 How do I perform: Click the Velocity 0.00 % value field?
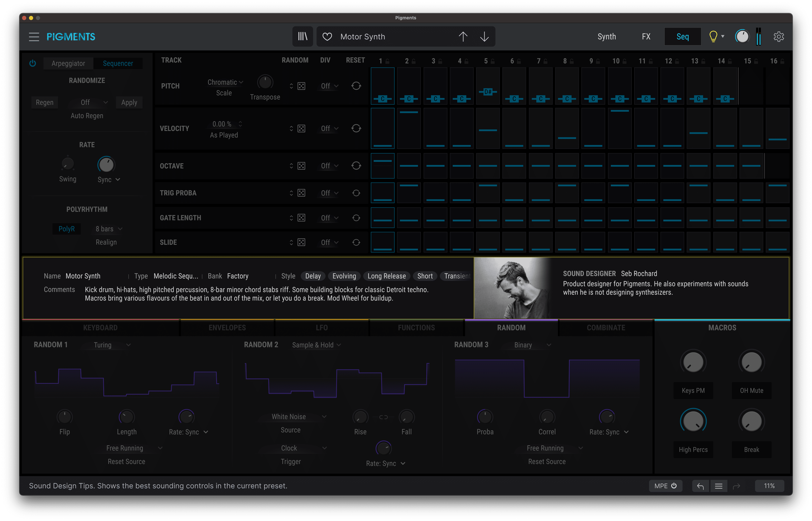point(224,124)
